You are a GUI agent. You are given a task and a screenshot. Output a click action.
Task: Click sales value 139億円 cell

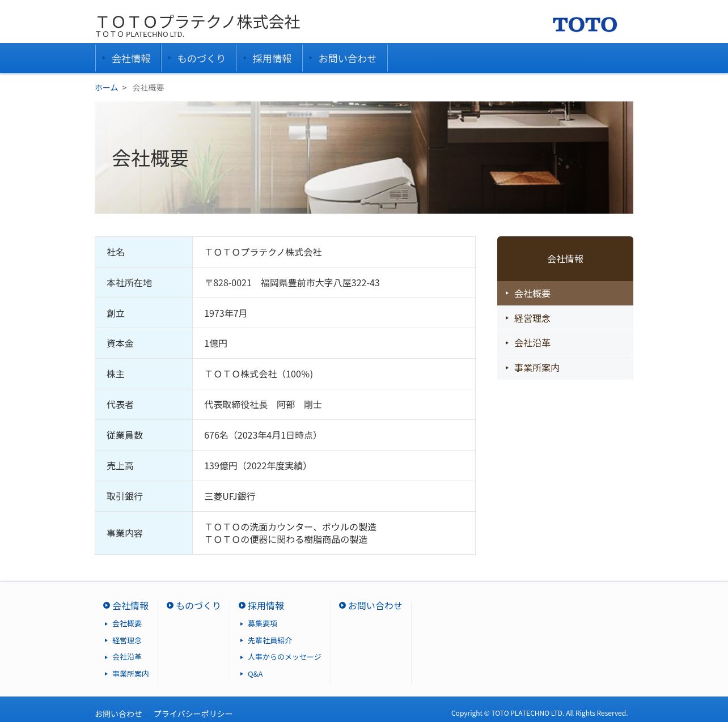click(x=334, y=466)
